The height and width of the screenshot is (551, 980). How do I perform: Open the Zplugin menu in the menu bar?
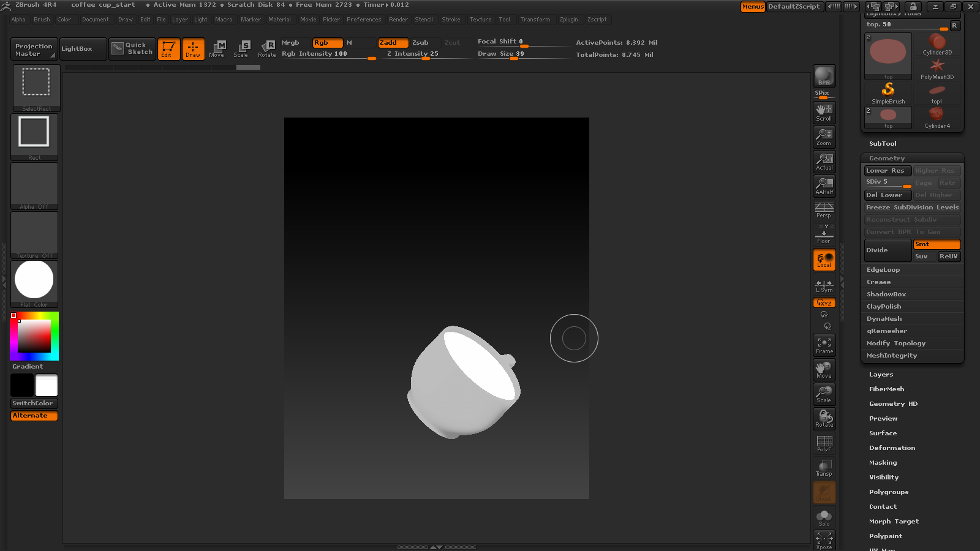coord(569,19)
